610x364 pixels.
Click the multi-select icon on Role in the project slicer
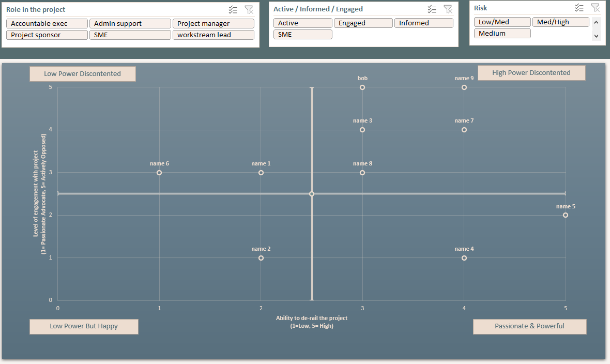click(233, 9)
